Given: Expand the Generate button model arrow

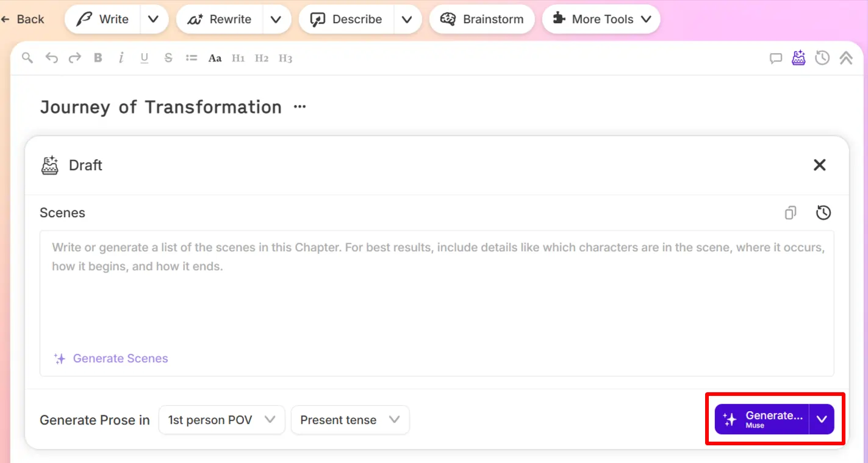Looking at the screenshot, I should [822, 419].
